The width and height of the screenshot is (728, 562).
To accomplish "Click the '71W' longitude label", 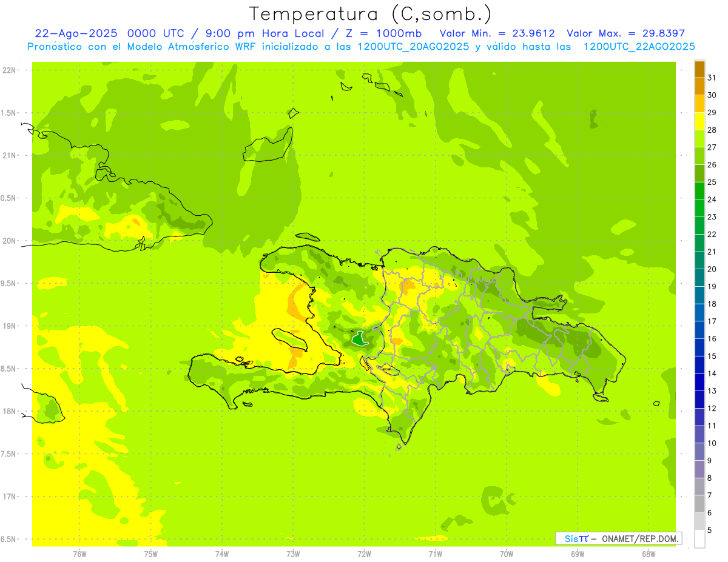I will (435, 554).
